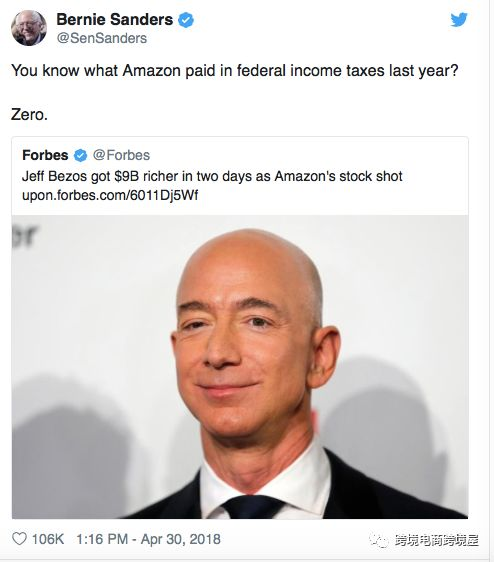Image resolution: width=494 pixels, height=562 pixels.
Task: View the 106K likes count
Action: pos(48,539)
